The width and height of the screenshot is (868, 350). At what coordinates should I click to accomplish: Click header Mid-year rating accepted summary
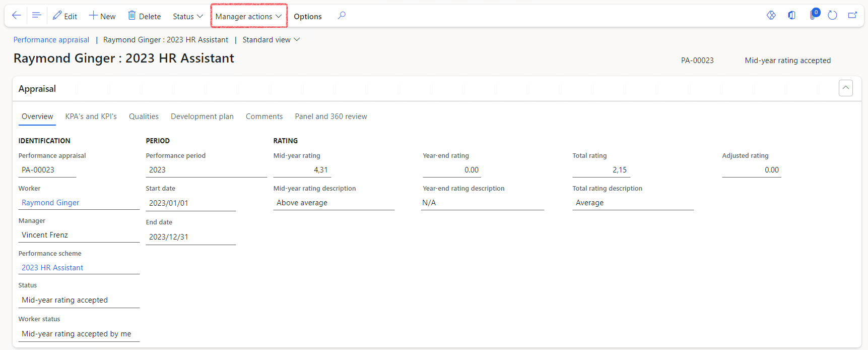pyautogui.click(x=788, y=61)
